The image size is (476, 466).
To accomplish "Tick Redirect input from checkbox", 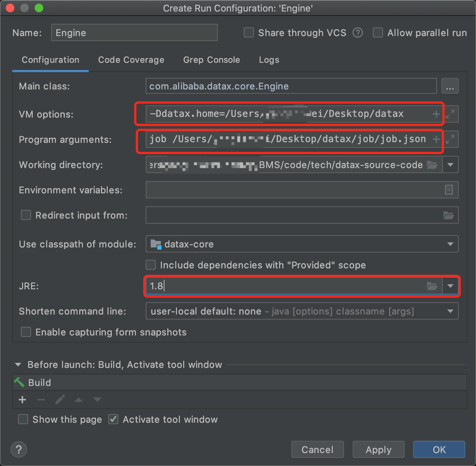I will tap(26, 215).
